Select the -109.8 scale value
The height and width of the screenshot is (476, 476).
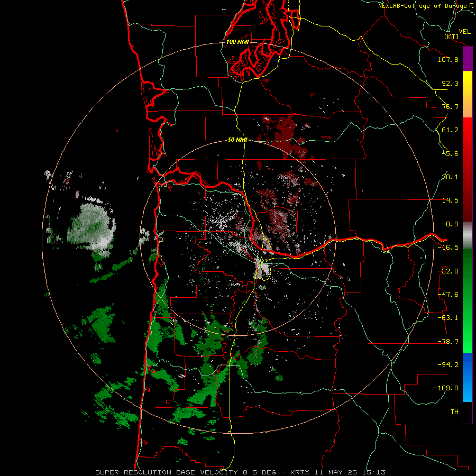[x=446, y=388]
